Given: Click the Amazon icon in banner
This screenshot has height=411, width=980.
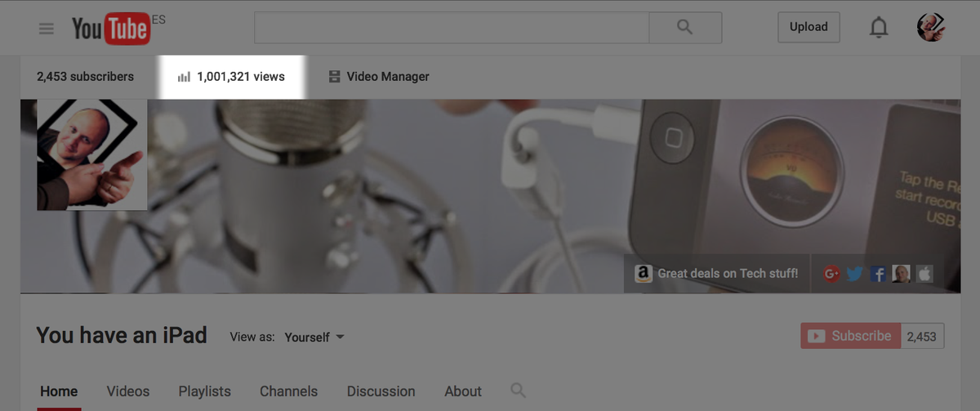Looking at the screenshot, I should pos(644,274).
